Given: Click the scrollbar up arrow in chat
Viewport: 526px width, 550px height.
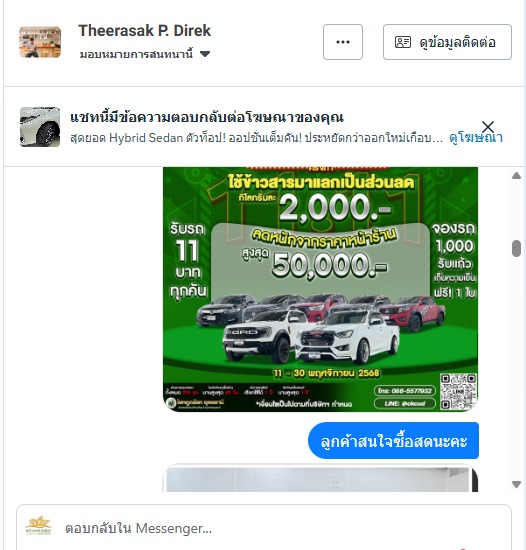Looking at the screenshot, I should (x=516, y=176).
